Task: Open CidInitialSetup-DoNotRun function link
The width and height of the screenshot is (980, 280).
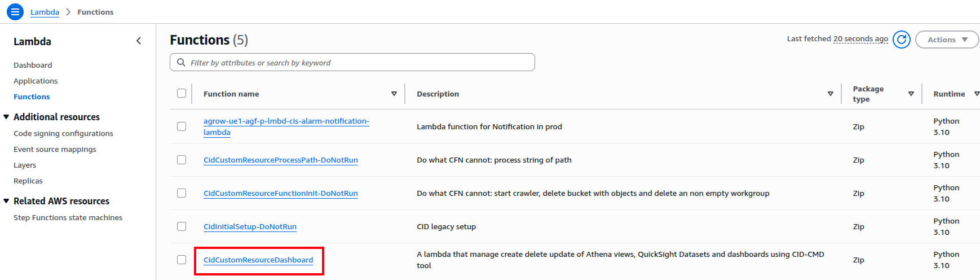Action: [250, 226]
